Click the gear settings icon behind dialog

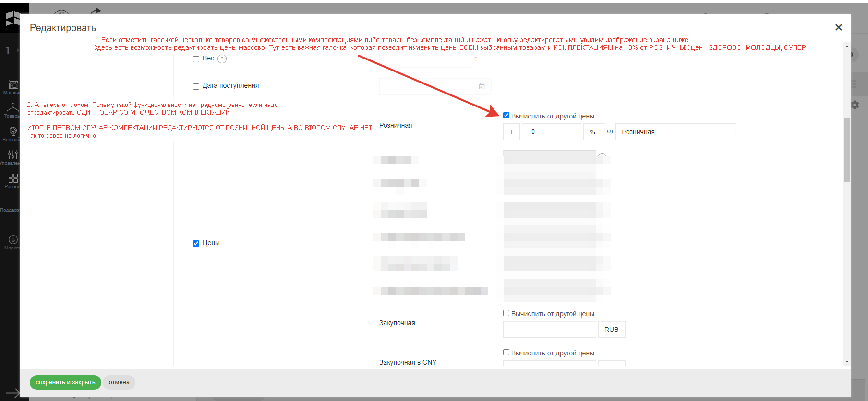[855, 105]
